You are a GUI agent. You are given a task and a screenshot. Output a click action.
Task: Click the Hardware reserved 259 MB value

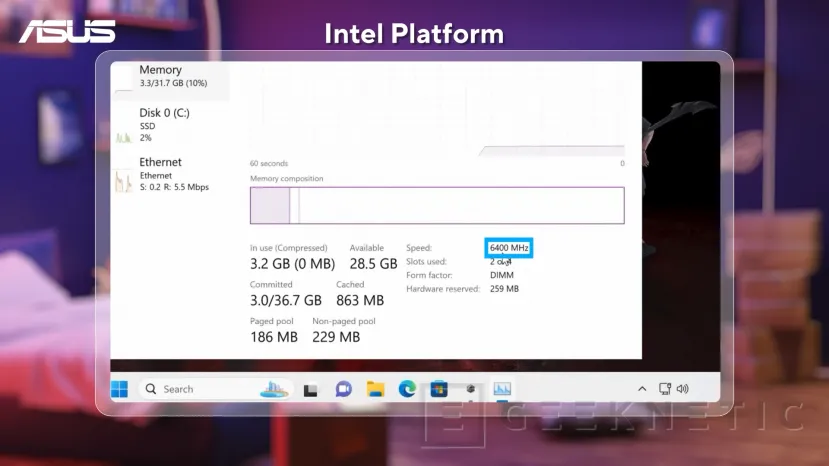click(x=504, y=289)
